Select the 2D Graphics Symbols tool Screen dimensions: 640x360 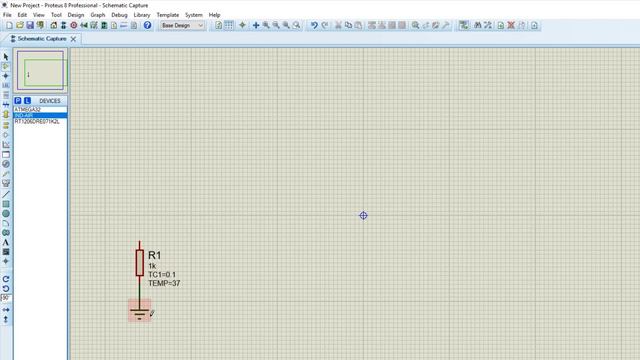pos(6,252)
